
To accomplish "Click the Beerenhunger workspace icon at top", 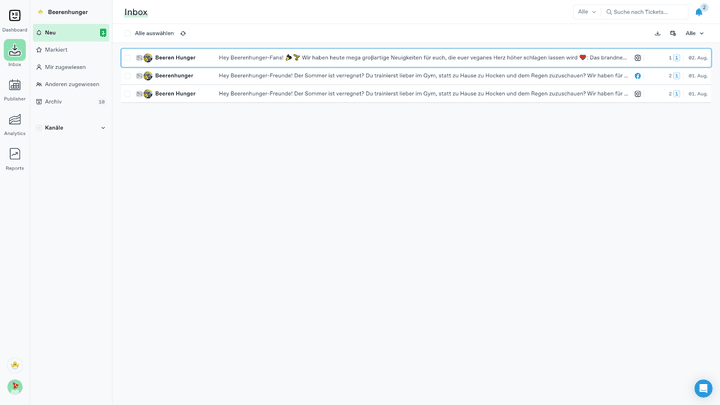I will coord(40,12).
